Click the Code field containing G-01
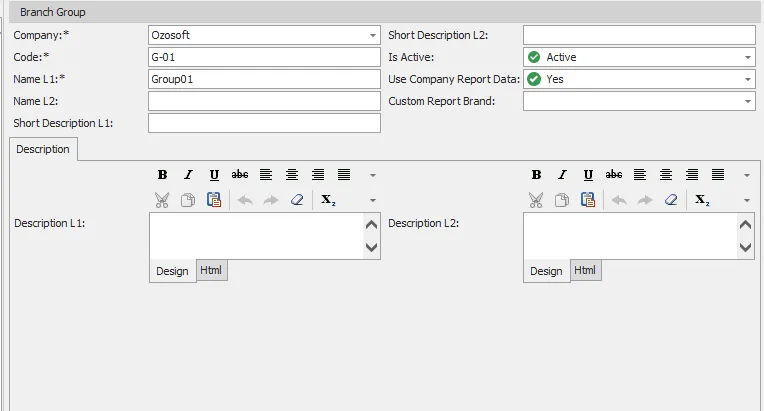 (264, 57)
